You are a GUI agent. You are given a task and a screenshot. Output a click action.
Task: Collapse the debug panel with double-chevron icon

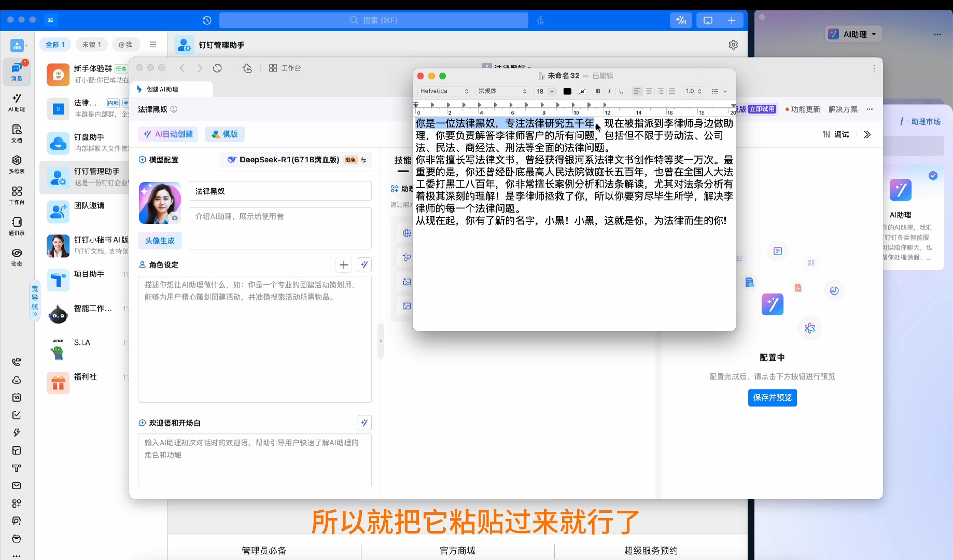pyautogui.click(x=867, y=135)
